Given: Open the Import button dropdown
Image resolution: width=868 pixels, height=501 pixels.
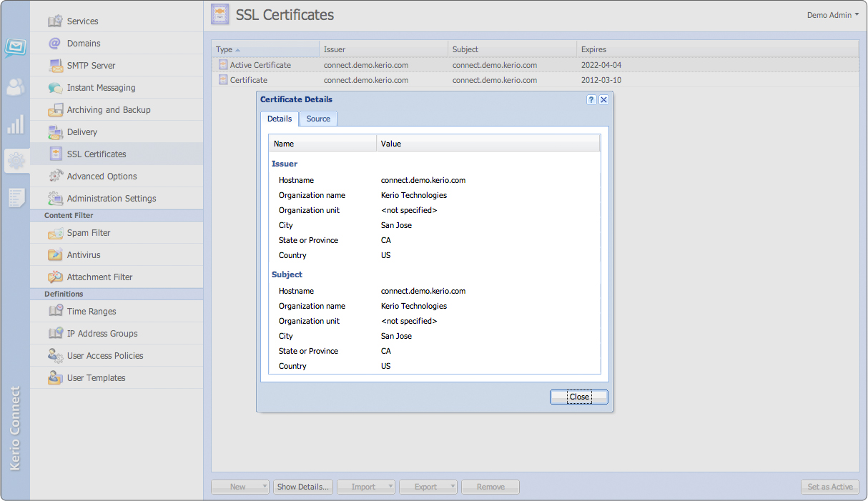Looking at the screenshot, I should coord(391,487).
